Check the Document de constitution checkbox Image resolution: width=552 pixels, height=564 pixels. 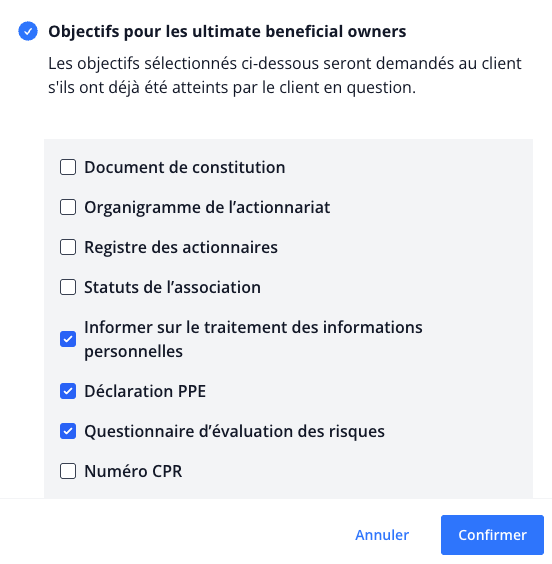[68, 167]
